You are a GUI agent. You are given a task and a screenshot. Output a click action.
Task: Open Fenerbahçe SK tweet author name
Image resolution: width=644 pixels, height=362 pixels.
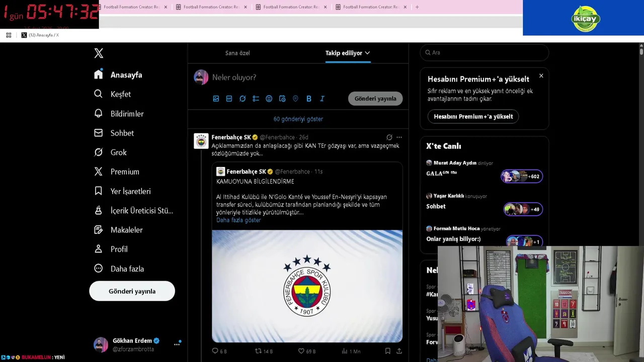pos(231,137)
